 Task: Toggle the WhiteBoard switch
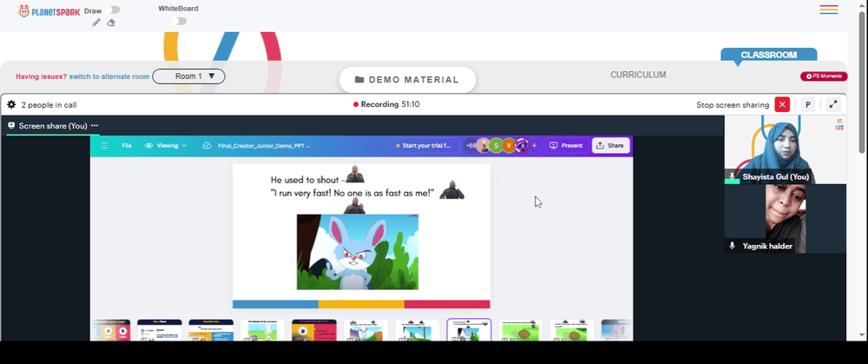(179, 21)
